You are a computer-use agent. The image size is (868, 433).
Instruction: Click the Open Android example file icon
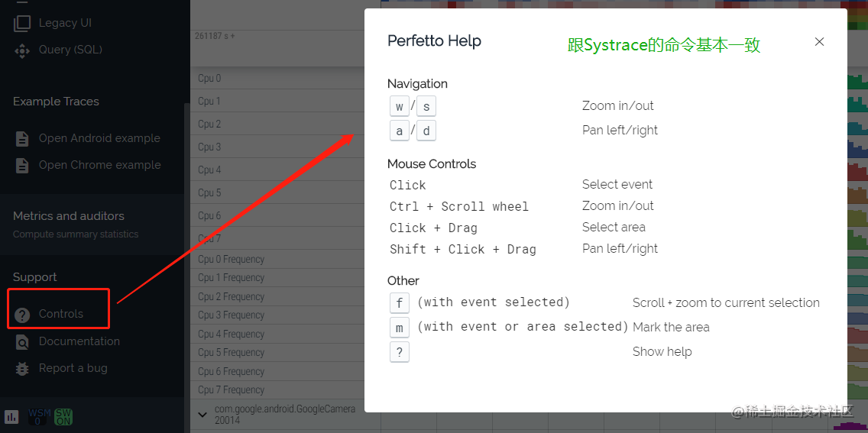click(23, 139)
